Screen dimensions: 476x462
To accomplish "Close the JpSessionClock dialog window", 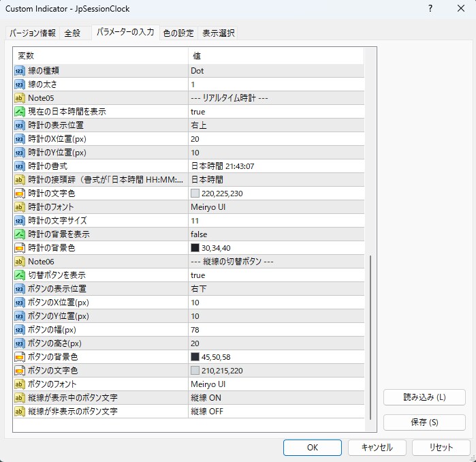I will click(x=461, y=8).
